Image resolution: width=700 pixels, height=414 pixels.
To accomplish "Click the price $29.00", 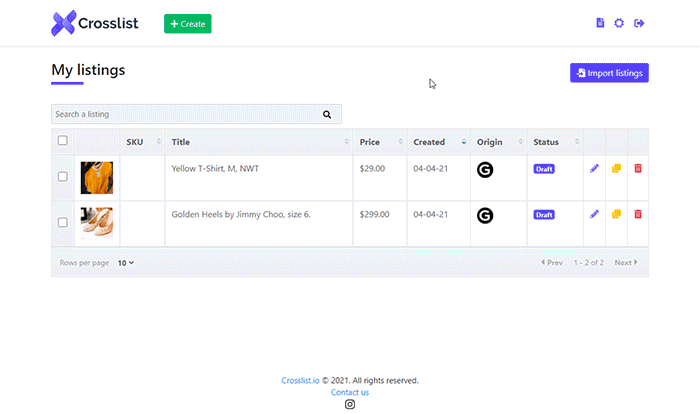I will point(372,168).
